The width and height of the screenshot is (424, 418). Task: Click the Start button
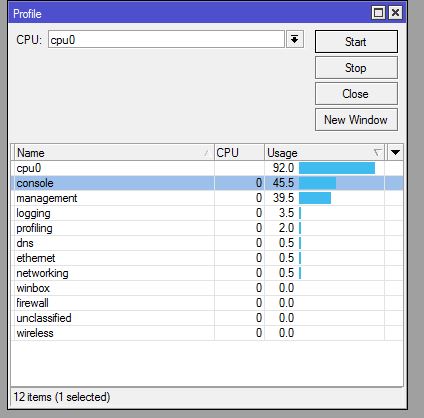[x=356, y=42]
